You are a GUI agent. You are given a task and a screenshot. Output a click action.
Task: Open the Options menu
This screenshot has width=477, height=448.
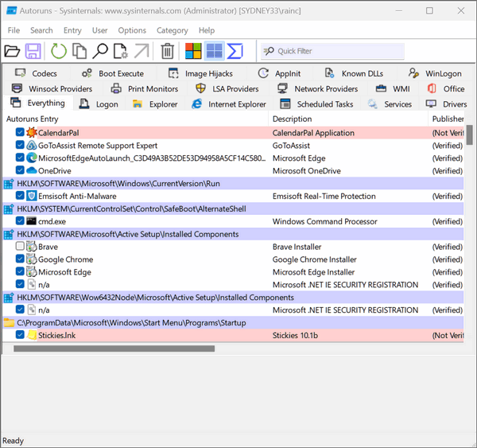point(132,30)
